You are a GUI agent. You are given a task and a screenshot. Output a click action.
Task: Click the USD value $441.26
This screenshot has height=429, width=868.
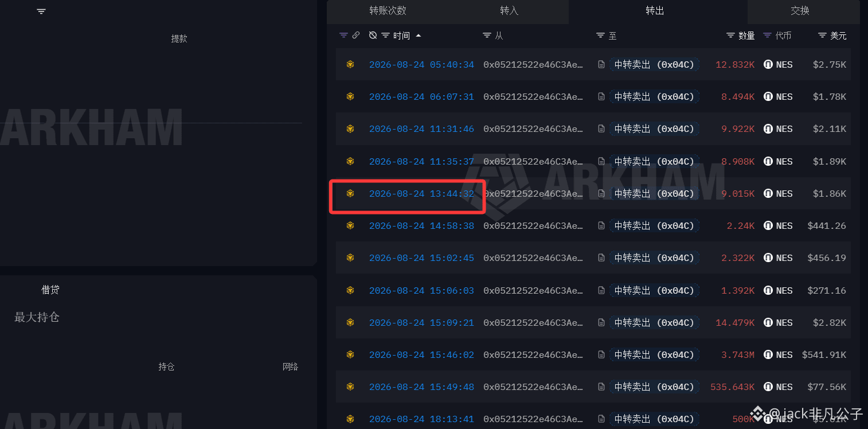point(827,226)
